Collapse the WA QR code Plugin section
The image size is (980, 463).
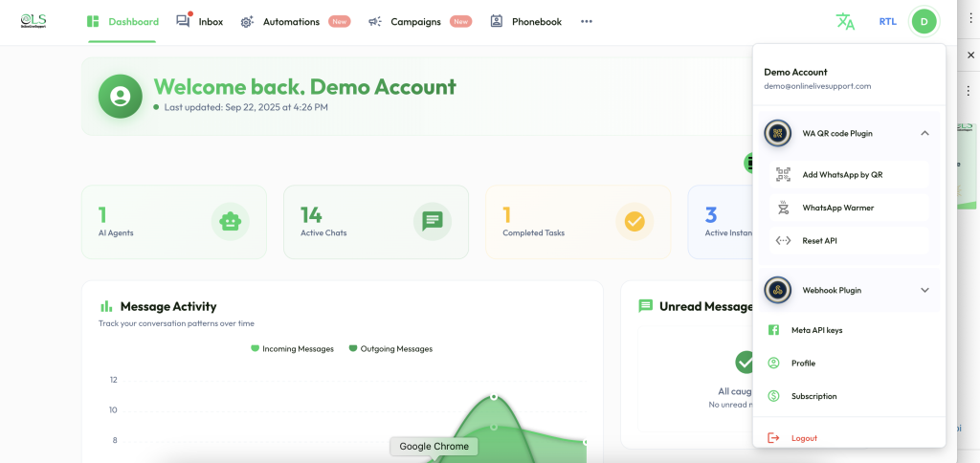tap(924, 134)
